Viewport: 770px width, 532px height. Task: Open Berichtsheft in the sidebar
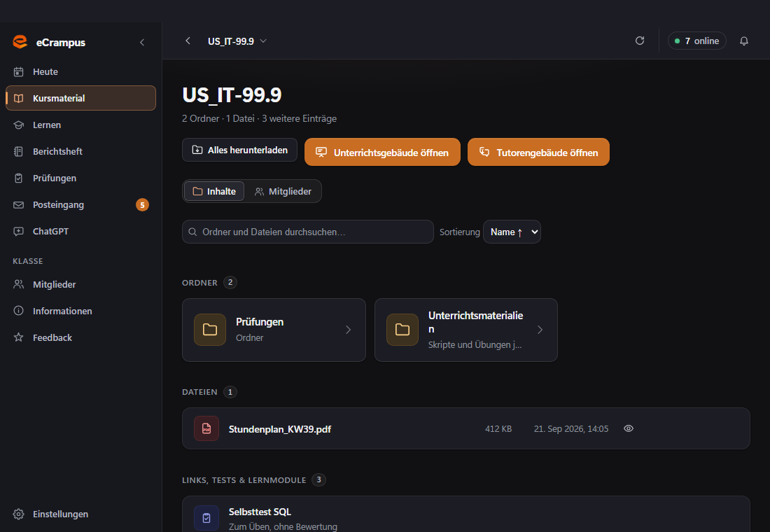point(80,151)
